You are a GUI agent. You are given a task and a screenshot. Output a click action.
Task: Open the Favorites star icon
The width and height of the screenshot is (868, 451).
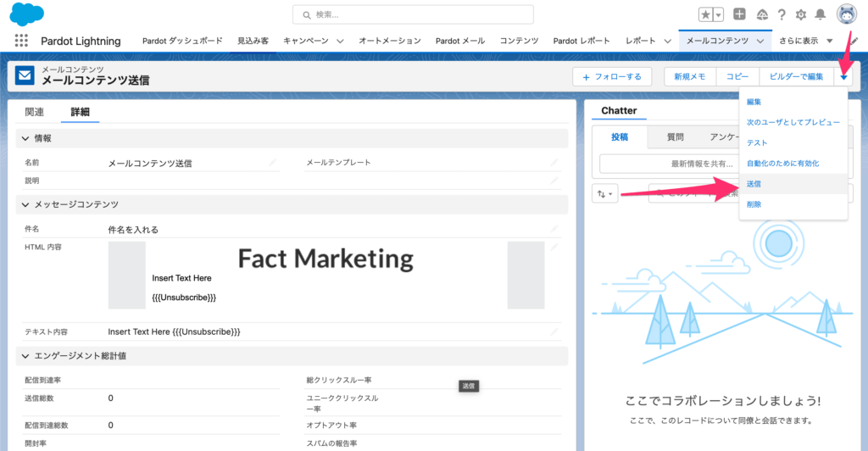pos(705,15)
